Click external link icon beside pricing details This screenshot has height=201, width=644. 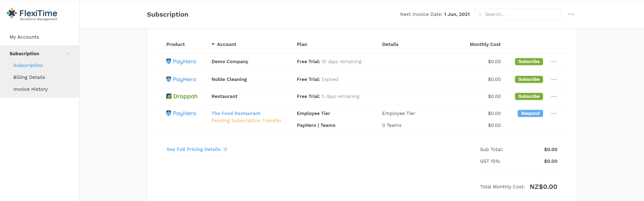(225, 149)
